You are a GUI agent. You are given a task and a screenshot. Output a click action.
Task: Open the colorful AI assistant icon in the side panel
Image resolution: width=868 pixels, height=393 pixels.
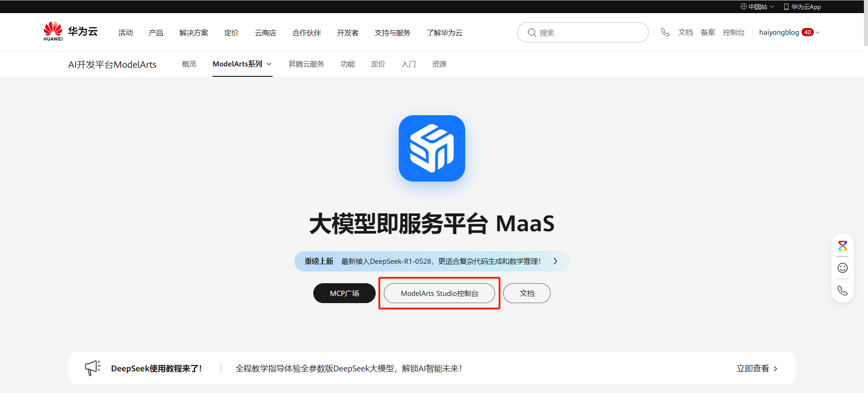tap(843, 246)
